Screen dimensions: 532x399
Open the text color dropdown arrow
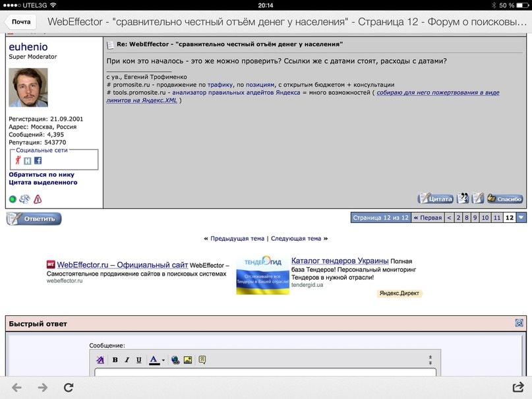click(x=163, y=361)
